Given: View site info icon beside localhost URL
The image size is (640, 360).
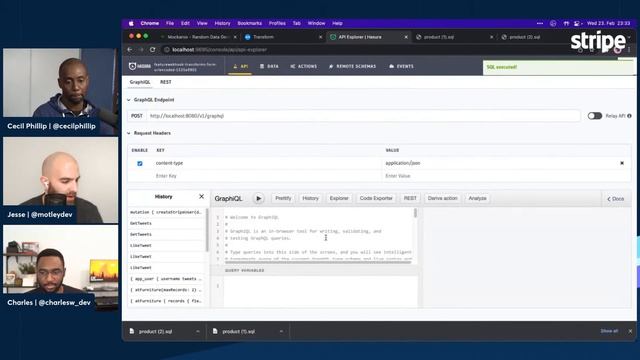Looking at the screenshot, I should point(167,49).
